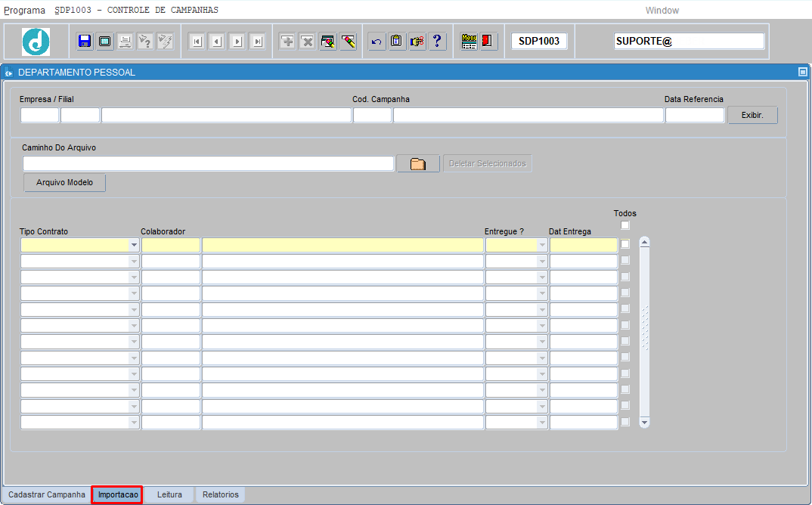Image resolution: width=812 pixels, height=505 pixels.
Task: Click the Save floppy disk icon
Action: tap(85, 41)
